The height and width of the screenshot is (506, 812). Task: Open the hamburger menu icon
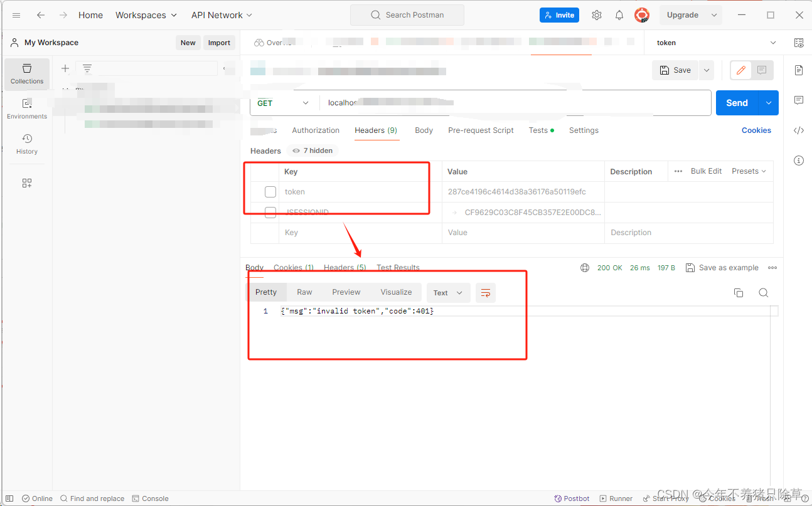16,15
